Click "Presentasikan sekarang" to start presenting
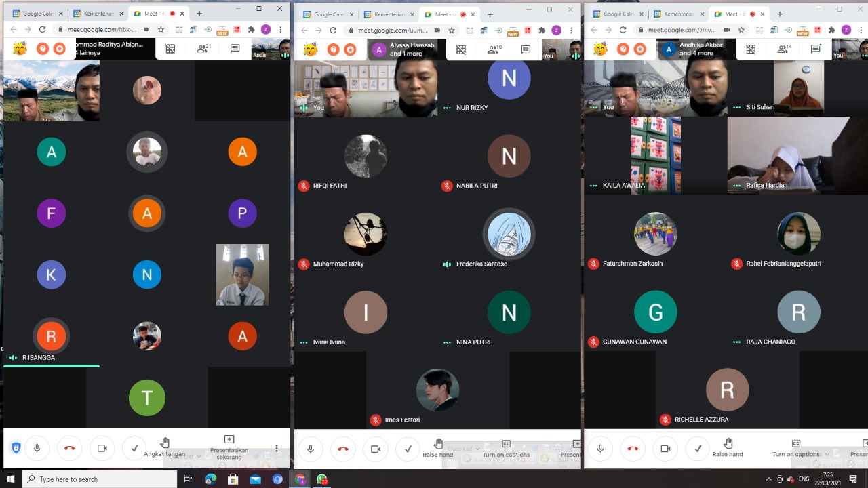Viewport: 868px width, 488px height. pos(229,447)
